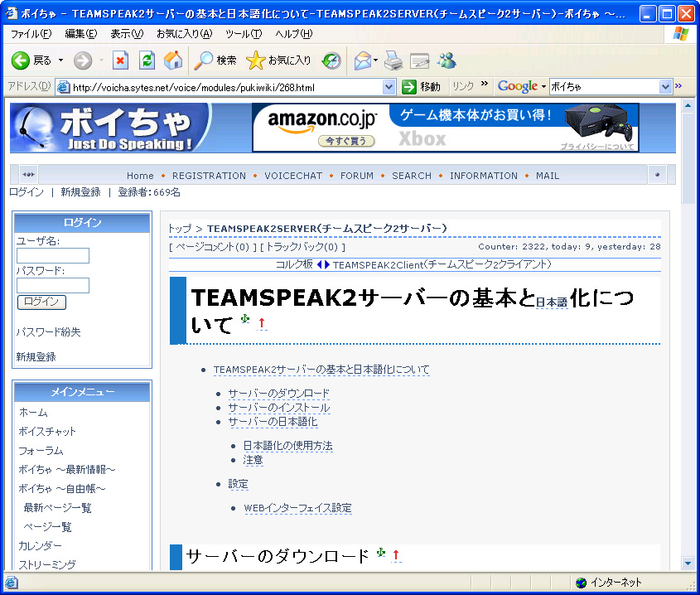700x595 pixels.
Task: Click the History clock icon
Action: 331,60
